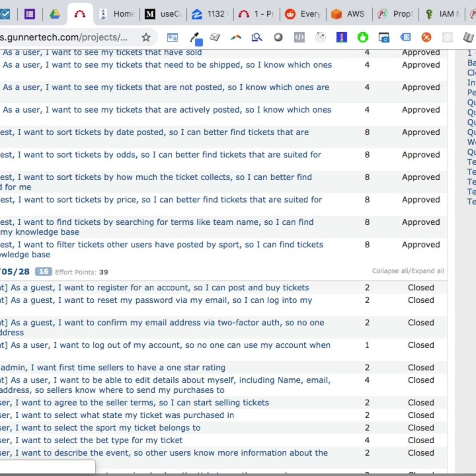The image size is (476, 476).
Task: Expand the 05/28 sprint heading
Action: click(x=15, y=272)
